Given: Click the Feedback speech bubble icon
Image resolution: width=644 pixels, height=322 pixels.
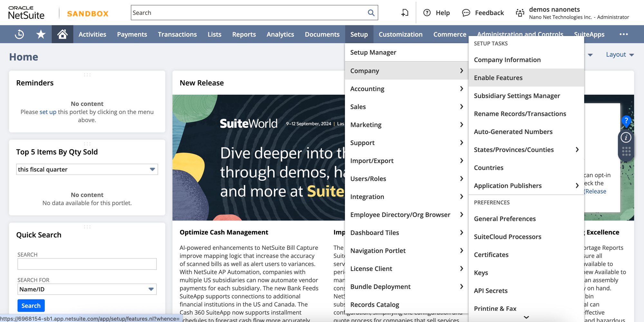Looking at the screenshot, I should [466, 13].
